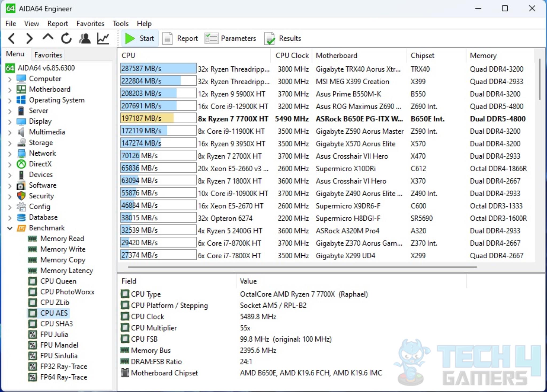Select the FPU Mandel benchmark icon
The height and width of the screenshot is (392, 547).
coord(33,345)
